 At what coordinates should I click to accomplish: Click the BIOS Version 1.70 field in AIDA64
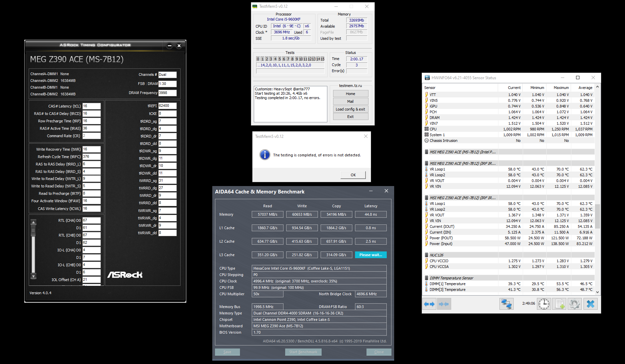coord(319,332)
